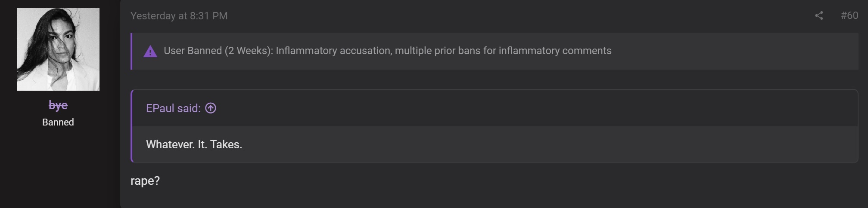Open the Yesterday at 8:31 PM timestamp link
Screen dimensions: 868x208
(x=179, y=16)
